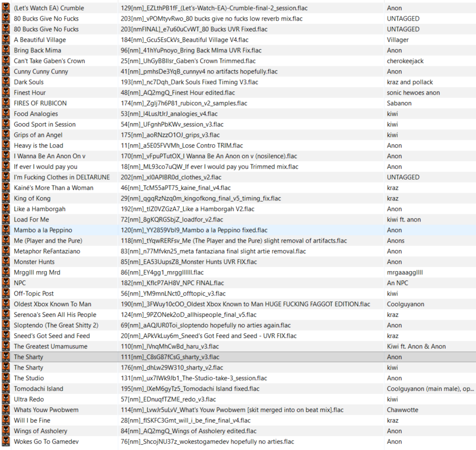The width and height of the screenshot is (476, 450).
Task: Select Me (Player and the Pure) title
Action: coord(48,241)
